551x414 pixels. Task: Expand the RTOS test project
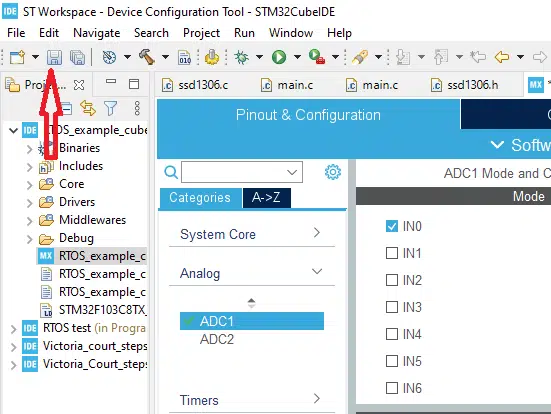(13, 329)
